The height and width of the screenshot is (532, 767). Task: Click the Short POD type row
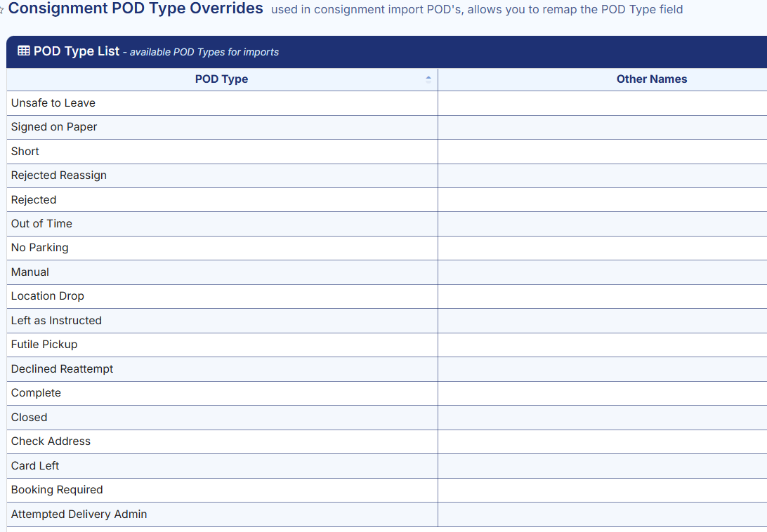25,152
